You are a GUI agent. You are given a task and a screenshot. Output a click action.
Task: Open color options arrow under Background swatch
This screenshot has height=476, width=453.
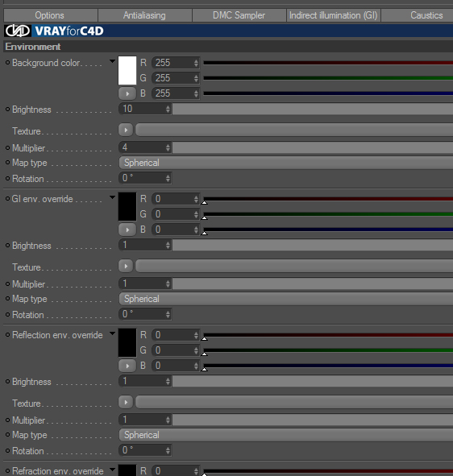(x=127, y=93)
